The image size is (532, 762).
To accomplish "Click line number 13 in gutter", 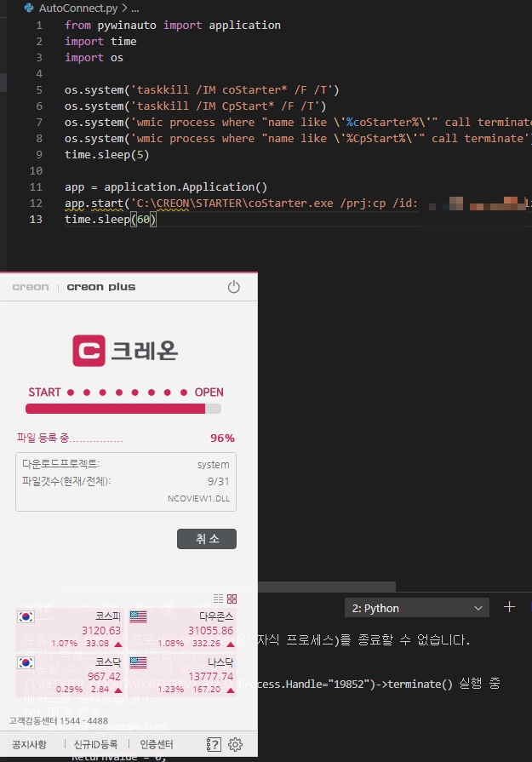I will tap(36, 219).
